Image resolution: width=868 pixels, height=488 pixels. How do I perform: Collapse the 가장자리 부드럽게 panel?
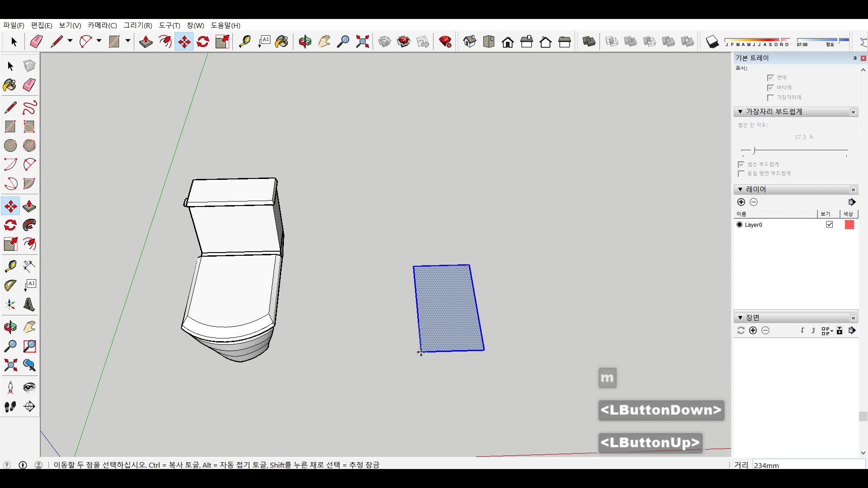tap(740, 112)
